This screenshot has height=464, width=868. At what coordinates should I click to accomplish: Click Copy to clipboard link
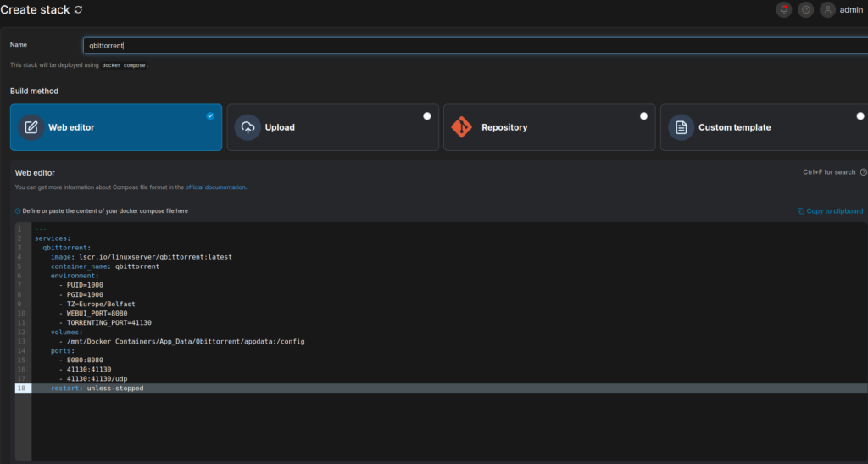pyautogui.click(x=834, y=211)
